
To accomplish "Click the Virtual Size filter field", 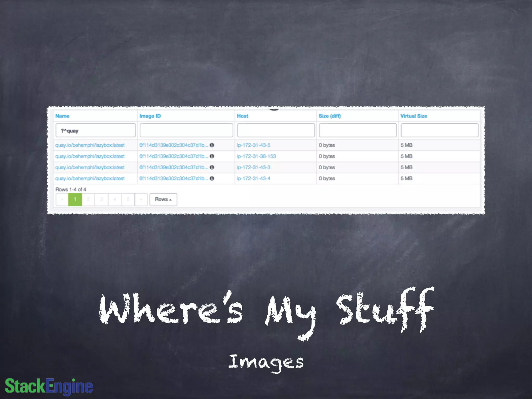I will click(x=440, y=130).
